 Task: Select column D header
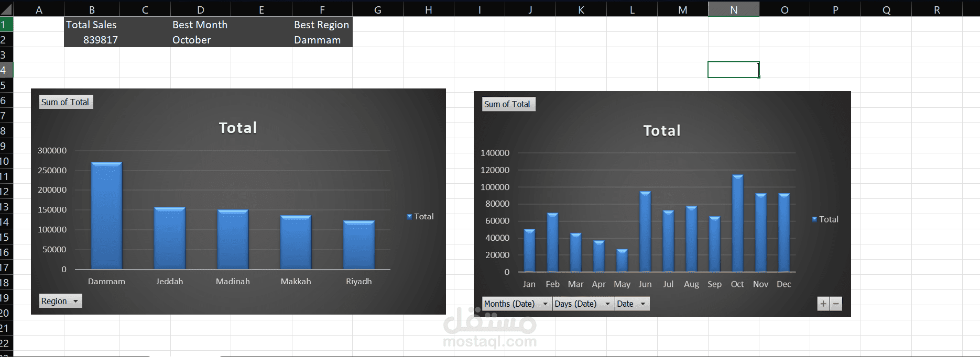coord(201,9)
